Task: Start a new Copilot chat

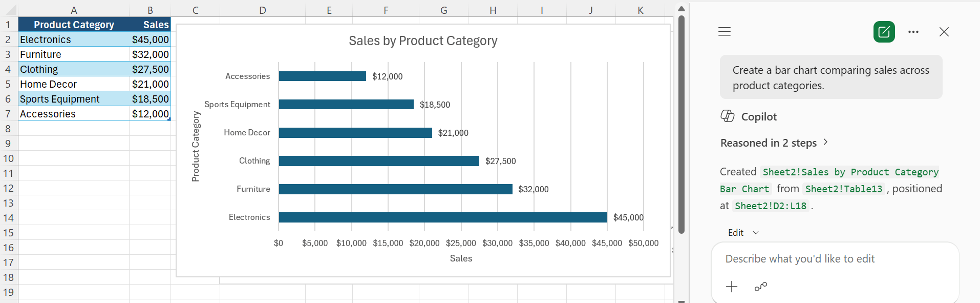Action: [x=884, y=32]
